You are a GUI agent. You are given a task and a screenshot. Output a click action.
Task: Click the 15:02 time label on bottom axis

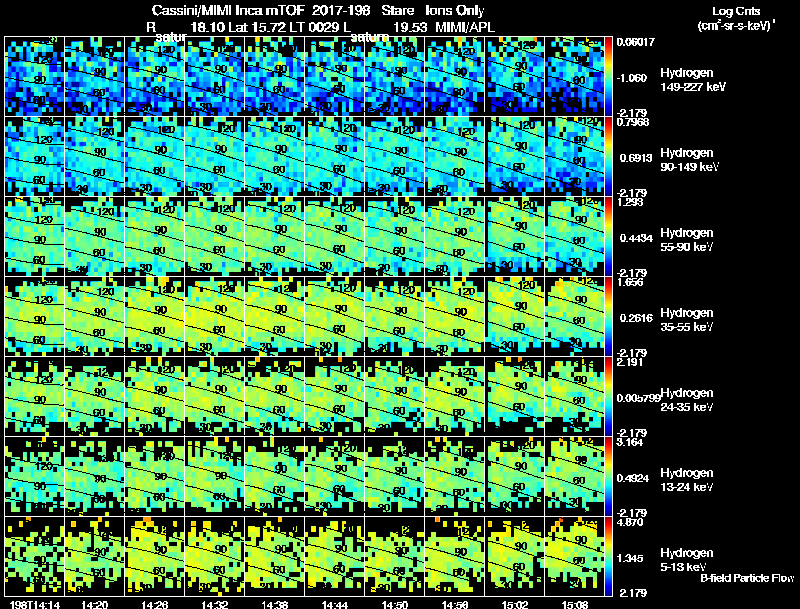(515, 604)
